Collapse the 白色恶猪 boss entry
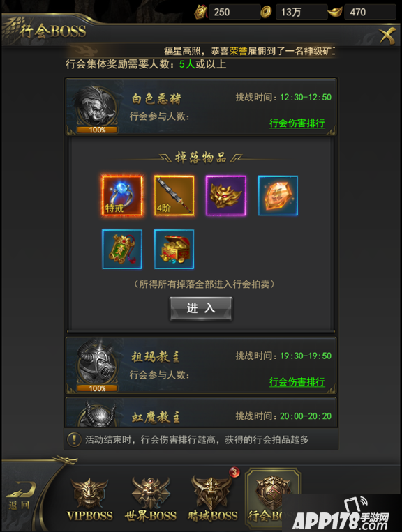402x532 pixels. point(201,107)
